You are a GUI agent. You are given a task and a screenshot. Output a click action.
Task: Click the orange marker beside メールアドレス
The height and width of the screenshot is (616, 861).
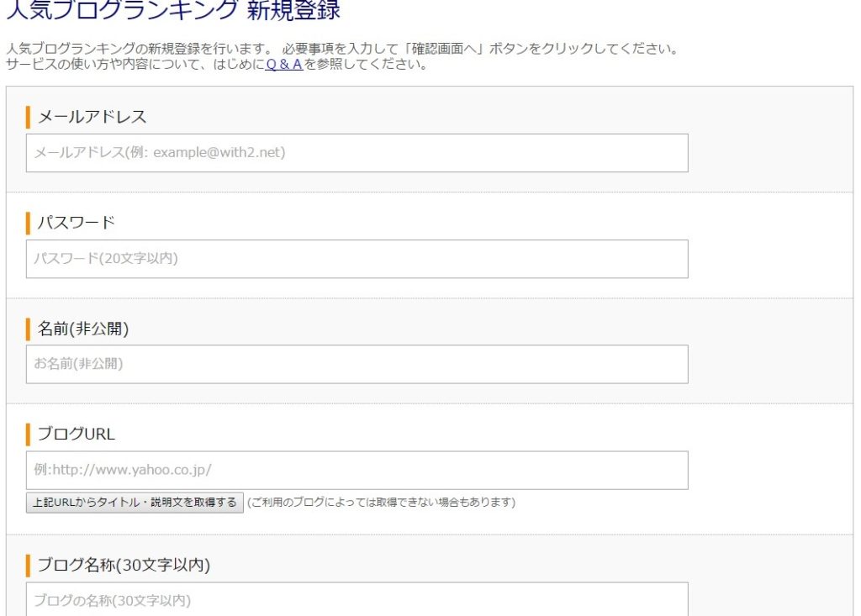click(x=28, y=117)
